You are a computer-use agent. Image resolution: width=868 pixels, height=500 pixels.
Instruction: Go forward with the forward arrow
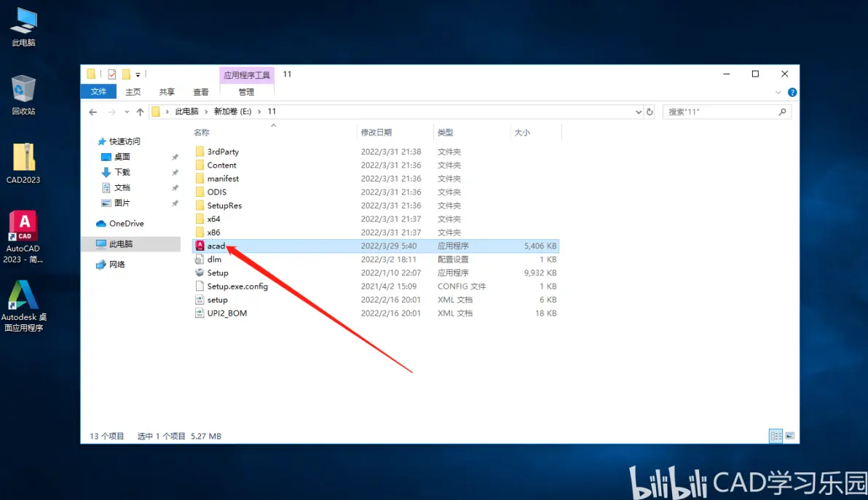click(x=112, y=112)
